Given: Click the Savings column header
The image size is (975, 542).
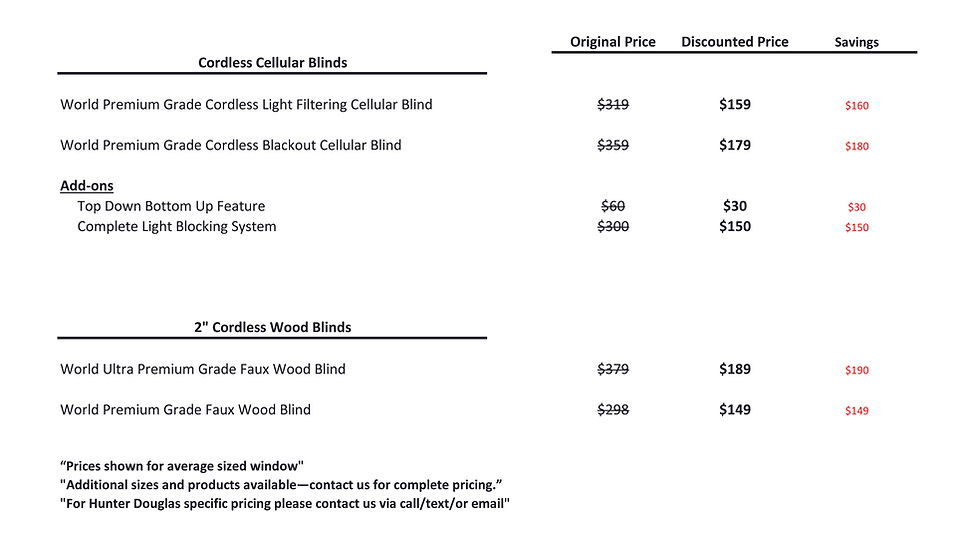Looking at the screenshot, I should [x=857, y=43].
